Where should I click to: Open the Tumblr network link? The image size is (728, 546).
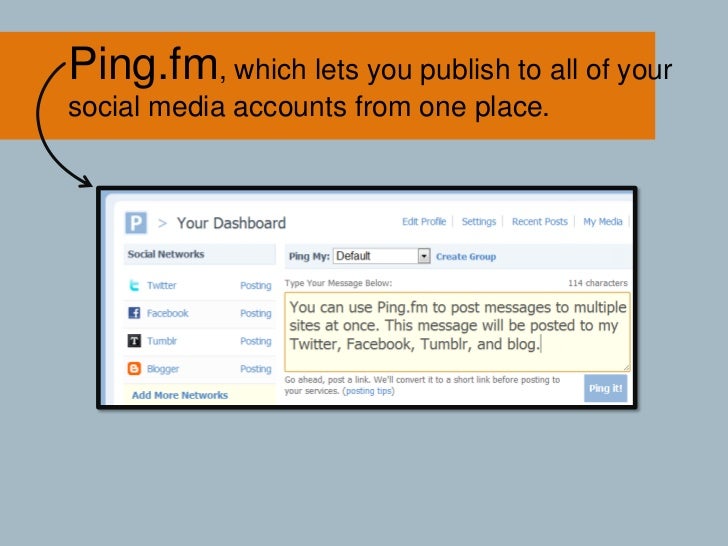[162, 341]
